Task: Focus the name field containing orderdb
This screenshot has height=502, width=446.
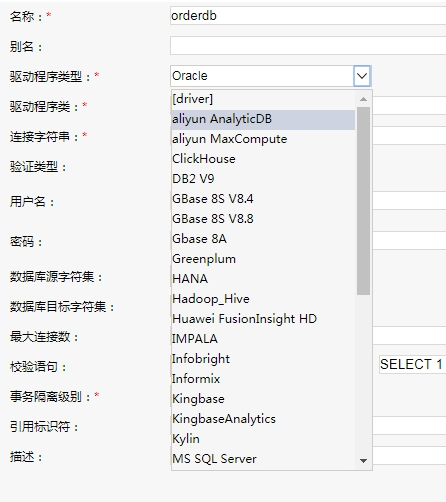Action: pyautogui.click(x=308, y=16)
